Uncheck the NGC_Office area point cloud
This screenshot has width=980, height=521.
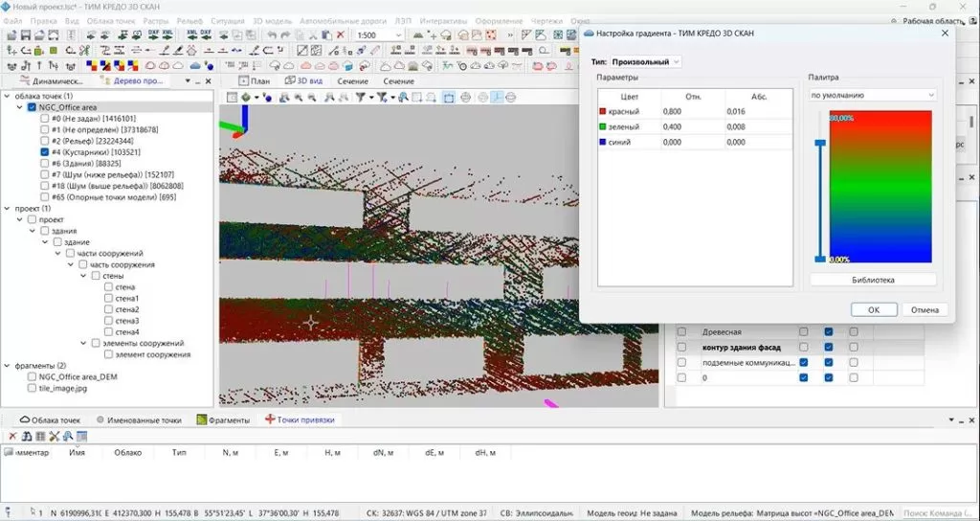(33, 107)
